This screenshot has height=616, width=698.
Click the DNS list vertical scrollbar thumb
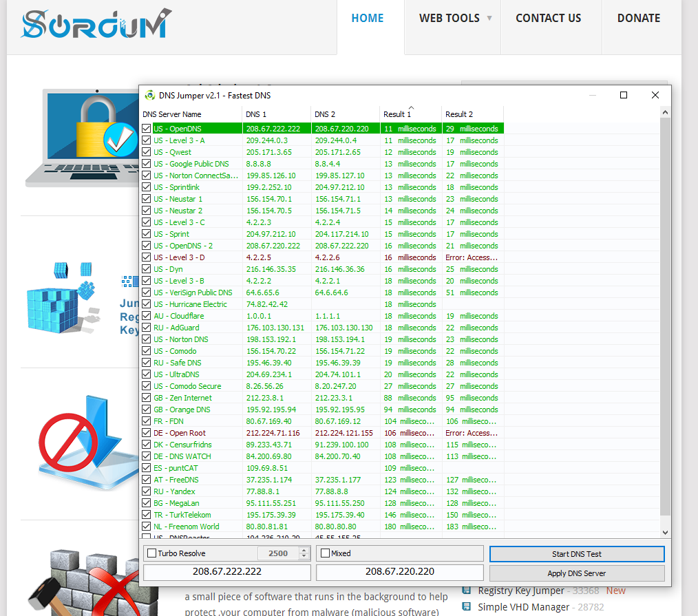click(665, 317)
